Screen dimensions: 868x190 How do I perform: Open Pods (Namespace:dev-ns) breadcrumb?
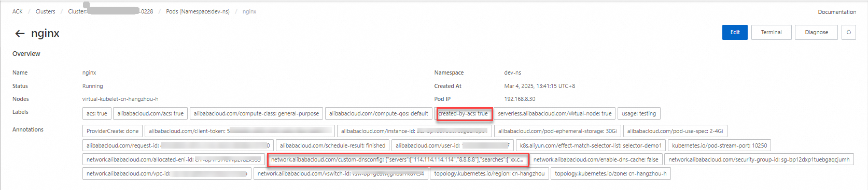tap(198, 11)
